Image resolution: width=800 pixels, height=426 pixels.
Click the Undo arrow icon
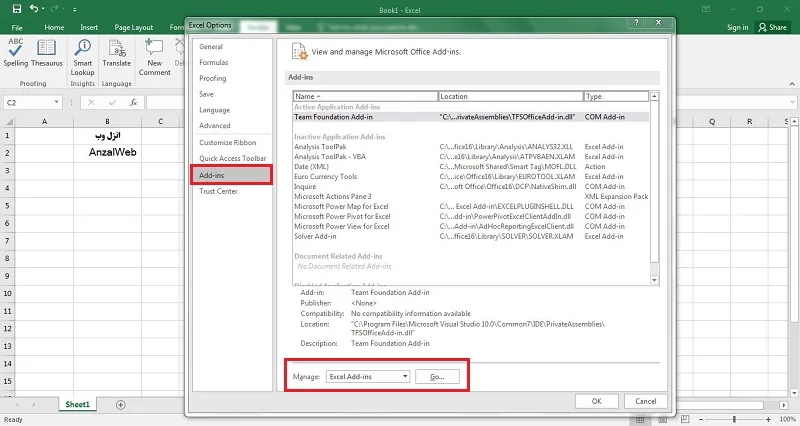click(34, 9)
